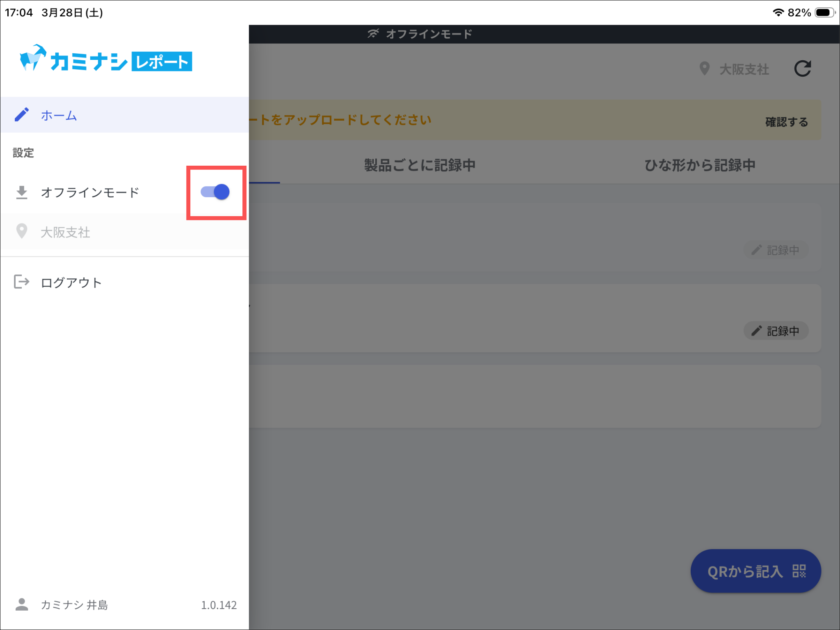Click 確認する on the upload banner

786,122
